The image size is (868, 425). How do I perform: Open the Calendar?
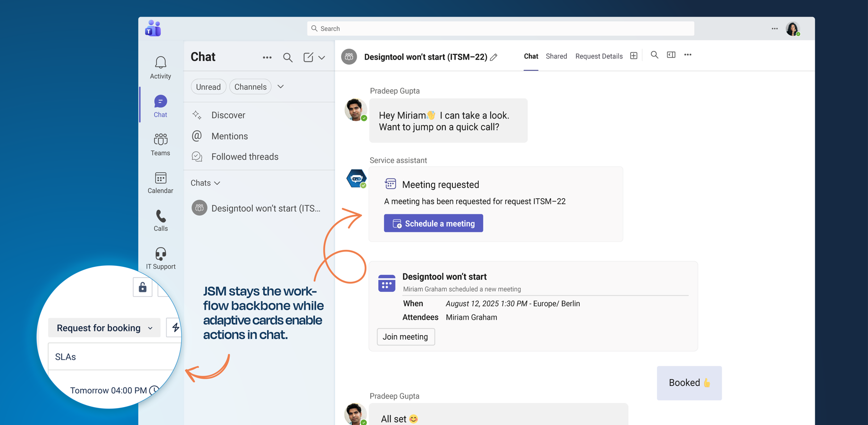(x=160, y=182)
